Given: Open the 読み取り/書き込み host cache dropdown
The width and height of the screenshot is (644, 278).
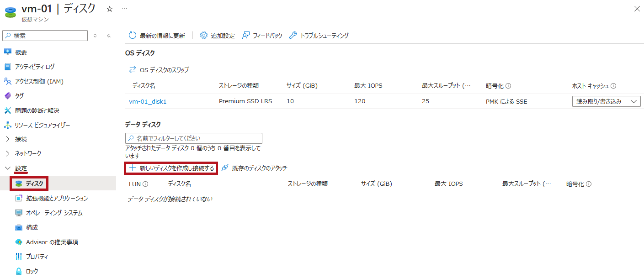Looking at the screenshot, I should tap(606, 102).
